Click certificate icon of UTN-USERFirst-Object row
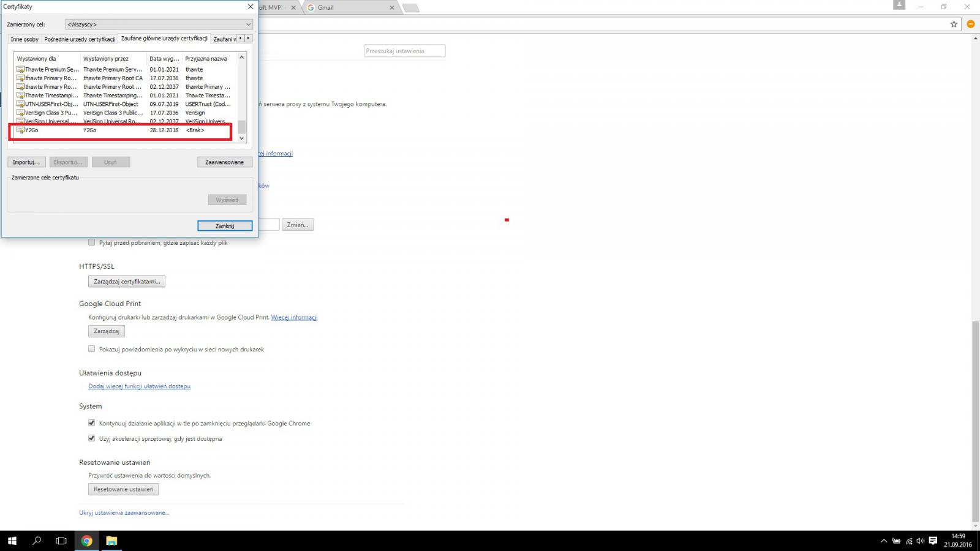The height and width of the screenshot is (551, 980). (20, 104)
